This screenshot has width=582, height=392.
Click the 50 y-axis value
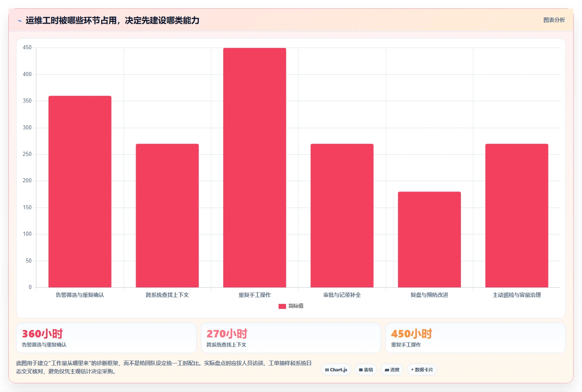29,261
